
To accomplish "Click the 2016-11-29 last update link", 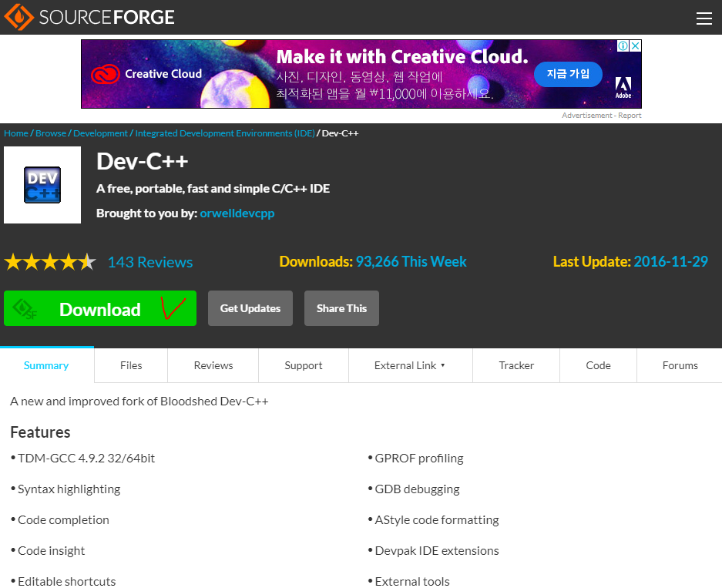I will [x=670, y=261].
